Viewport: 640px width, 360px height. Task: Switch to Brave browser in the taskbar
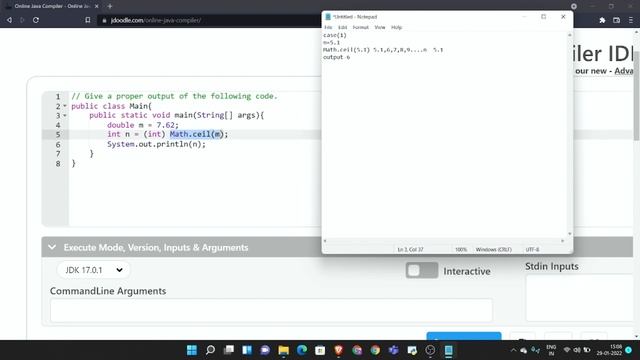coord(338,350)
